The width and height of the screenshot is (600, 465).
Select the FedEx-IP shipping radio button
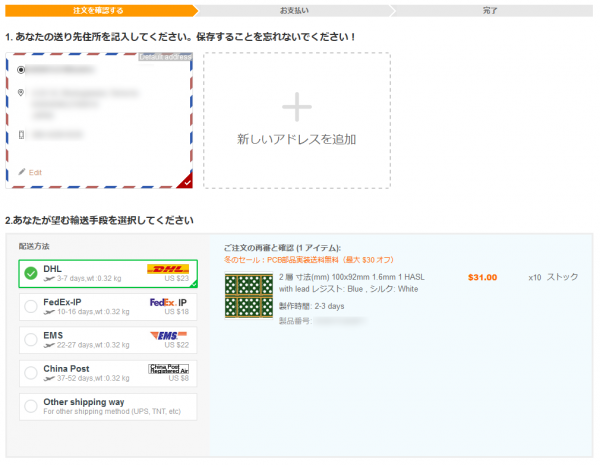[x=31, y=305]
